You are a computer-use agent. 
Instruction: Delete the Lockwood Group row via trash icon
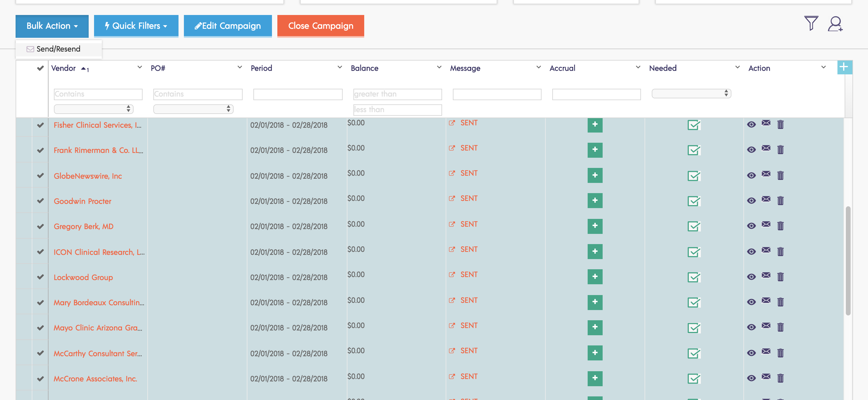coord(780,277)
